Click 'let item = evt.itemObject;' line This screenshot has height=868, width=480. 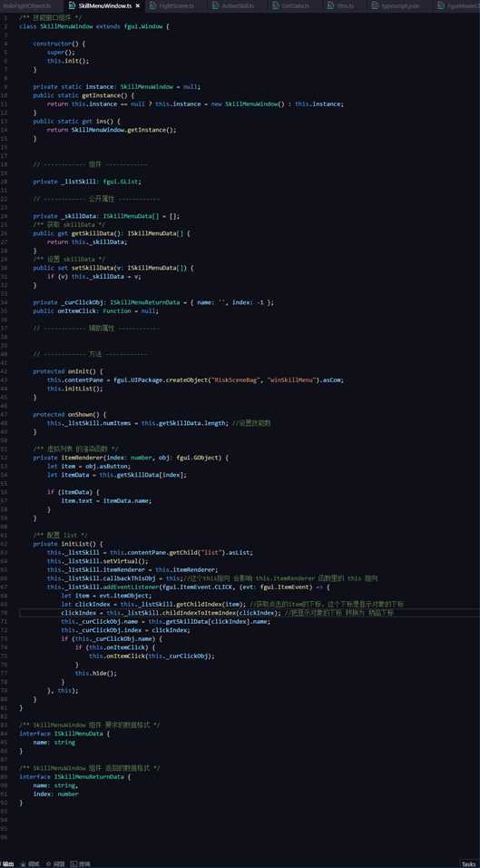[106, 596]
